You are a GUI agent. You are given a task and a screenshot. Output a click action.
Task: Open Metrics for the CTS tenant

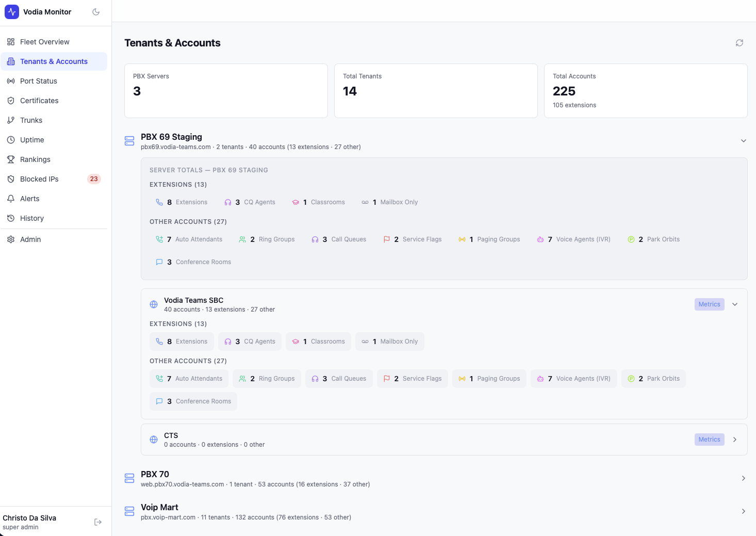(709, 440)
